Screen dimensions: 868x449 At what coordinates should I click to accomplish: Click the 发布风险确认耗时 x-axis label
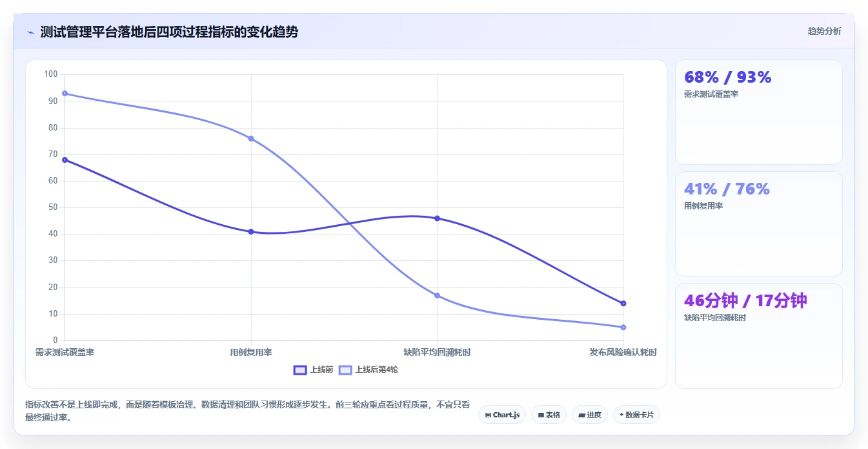(x=623, y=352)
